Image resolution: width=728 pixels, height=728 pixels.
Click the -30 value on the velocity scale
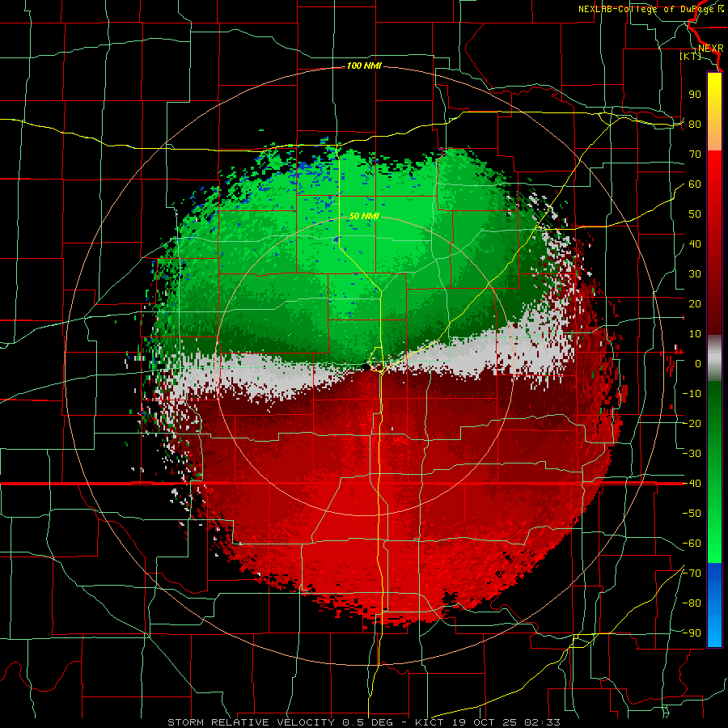pos(692,454)
